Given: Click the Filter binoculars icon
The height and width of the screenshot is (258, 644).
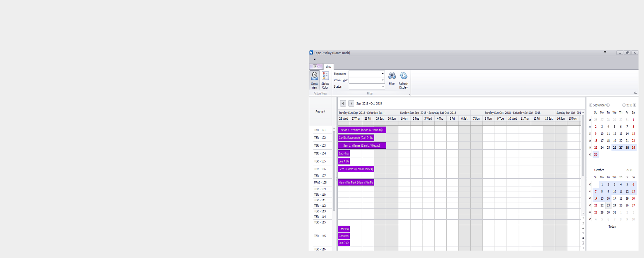Looking at the screenshot, I should point(392,79).
